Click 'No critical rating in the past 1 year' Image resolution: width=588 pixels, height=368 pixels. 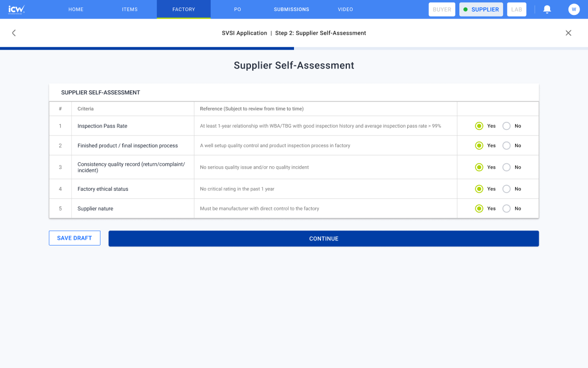[x=237, y=189]
